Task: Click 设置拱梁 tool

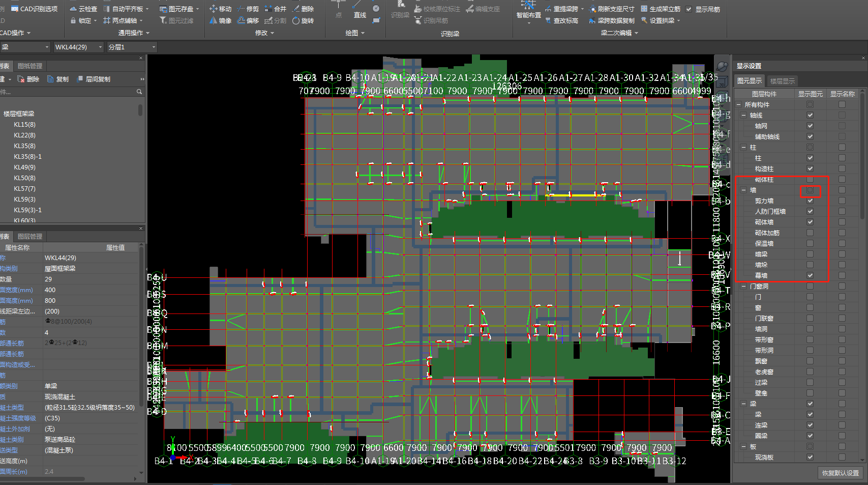Action: [x=661, y=20]
